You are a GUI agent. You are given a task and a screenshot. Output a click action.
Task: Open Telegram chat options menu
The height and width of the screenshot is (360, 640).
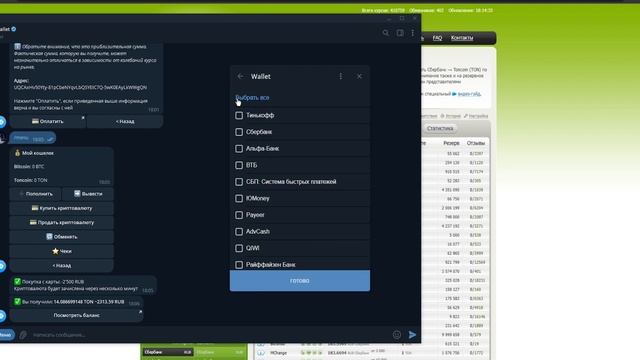pyautogui.click(x=413, y=33)
